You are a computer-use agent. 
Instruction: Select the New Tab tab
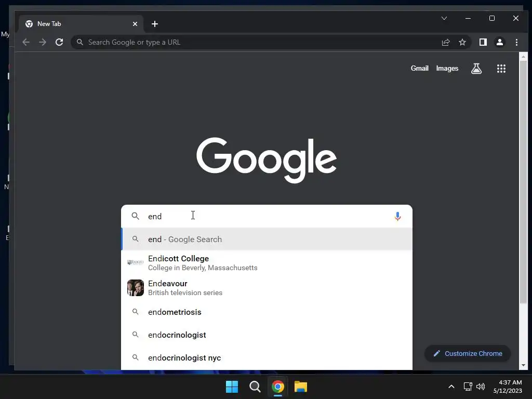82,24
